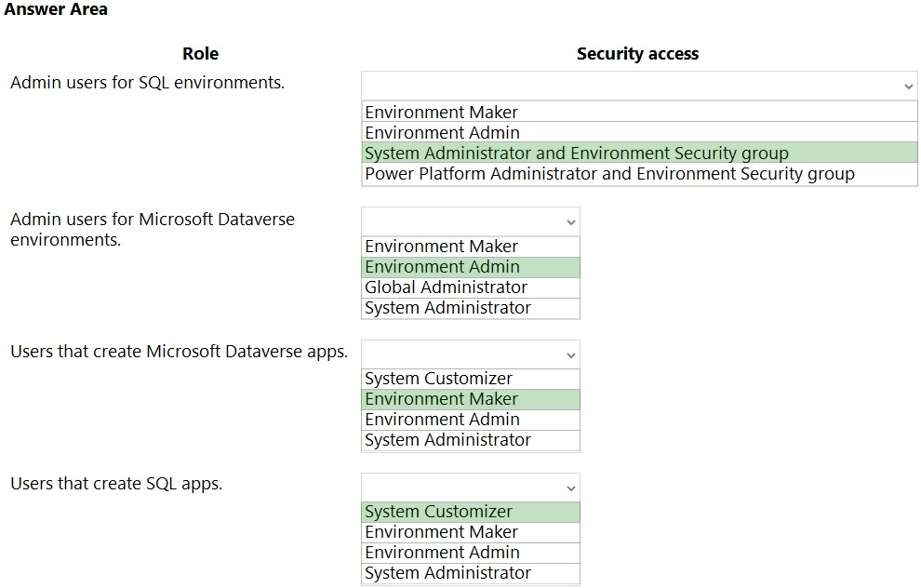The image size is (921, 588).
Task: Select System Administrator for SQL app creators
Action: [x=471, y=573]
